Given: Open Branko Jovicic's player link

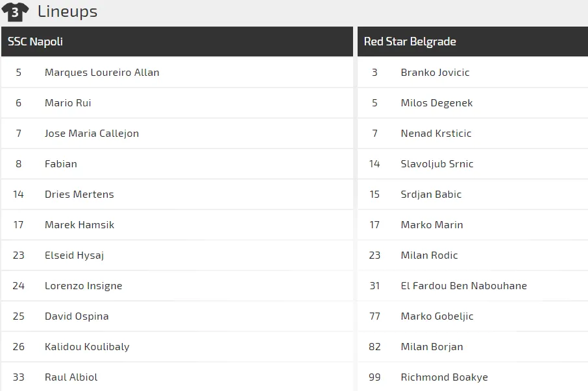Looking at the screenshot, I should coord(435,73).
